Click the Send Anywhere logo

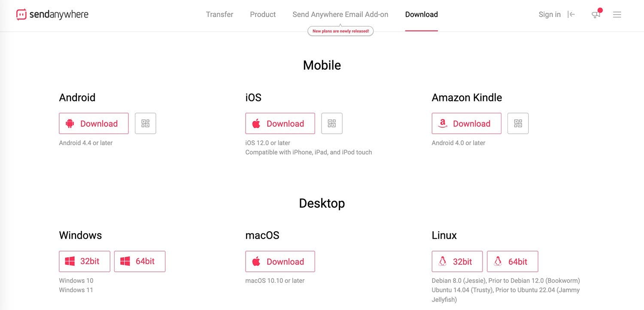[52, 14]
